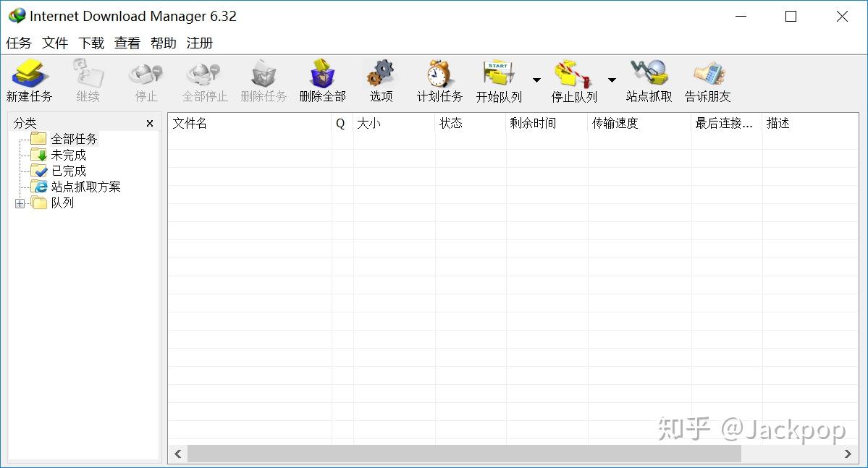Minimize the Internet Download Manager window
Image resolution: width=868 pixels, height=468 pixels.
[x=741, y=17]
